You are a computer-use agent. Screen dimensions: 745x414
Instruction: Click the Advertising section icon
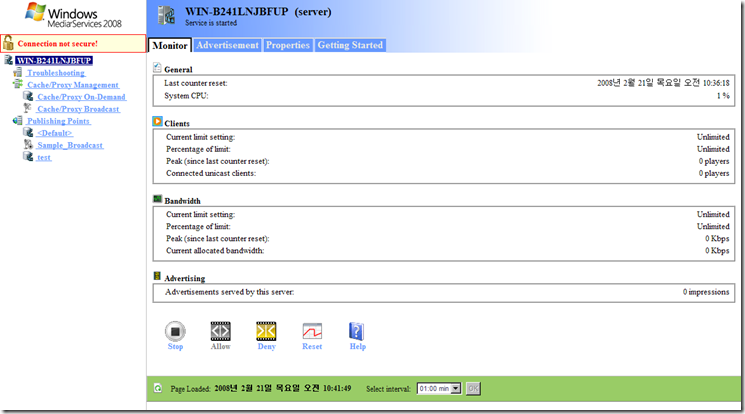click(x=157, y=276)
